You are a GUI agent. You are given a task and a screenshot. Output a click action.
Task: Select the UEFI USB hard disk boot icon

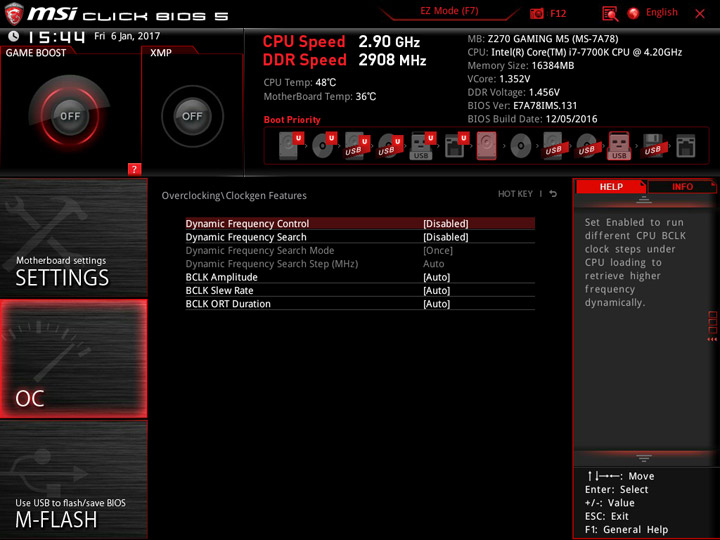(357, 146)
